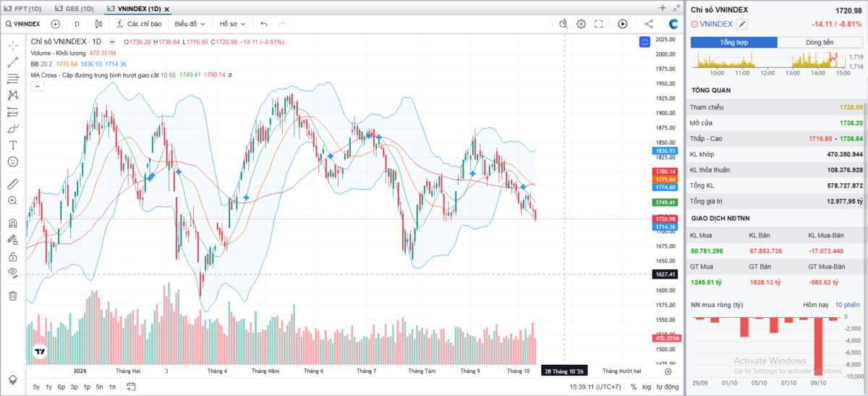
Task: Select the Tổng hợp tab
Action: tap(733, 43)
